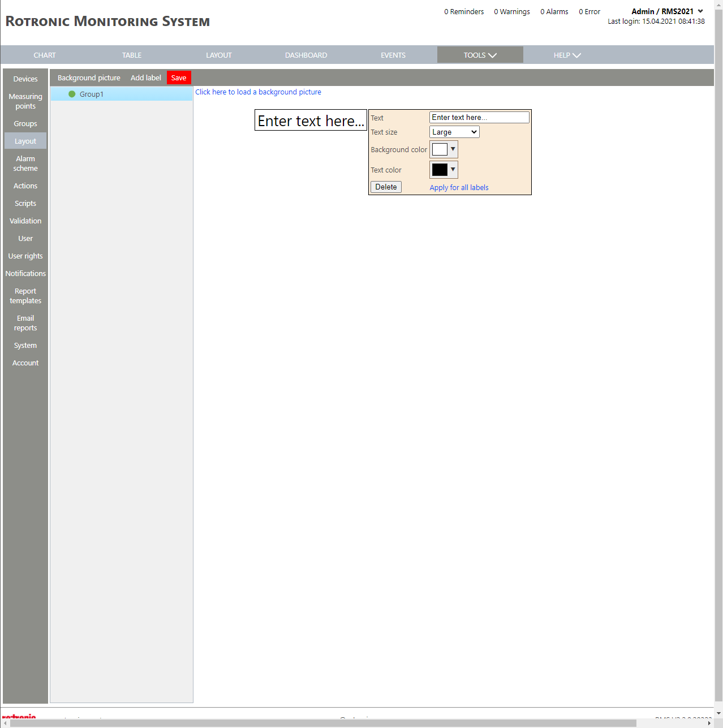Click the 0 Reminders counter
Viewport: 723px width, 728px height.
(464, 11)
